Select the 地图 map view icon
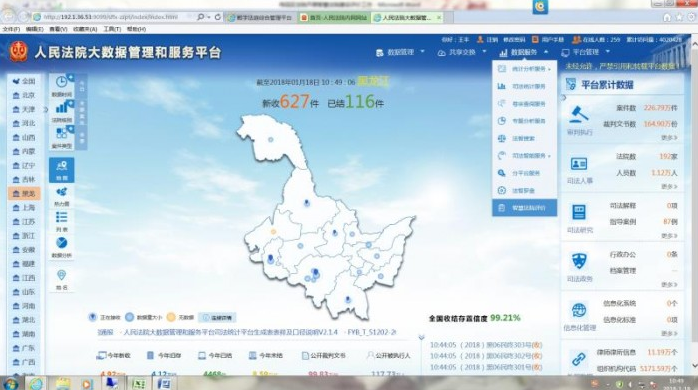Image resolution: width=698 pixels, height=390 pixels. pyautogui.click(x=61, y=170)
